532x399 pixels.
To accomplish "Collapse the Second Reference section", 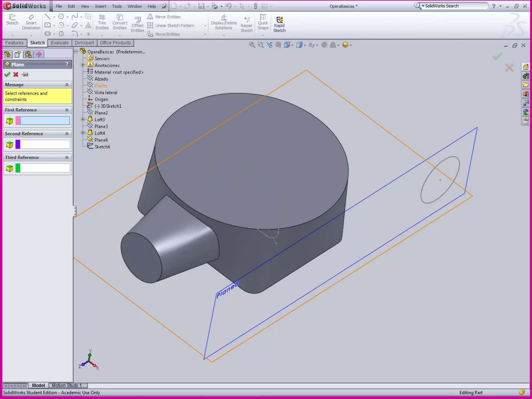I will tap(67, 134).
